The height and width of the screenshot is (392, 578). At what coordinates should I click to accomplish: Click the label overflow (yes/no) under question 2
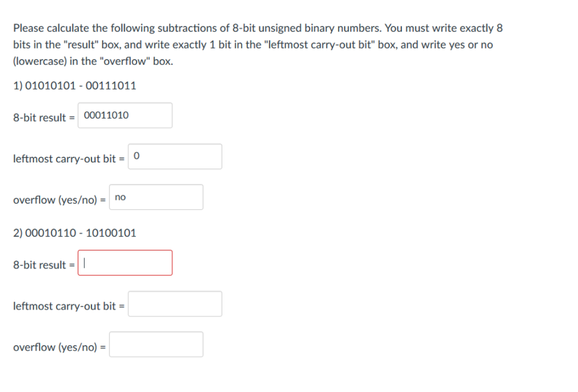(x=56, y=347)
